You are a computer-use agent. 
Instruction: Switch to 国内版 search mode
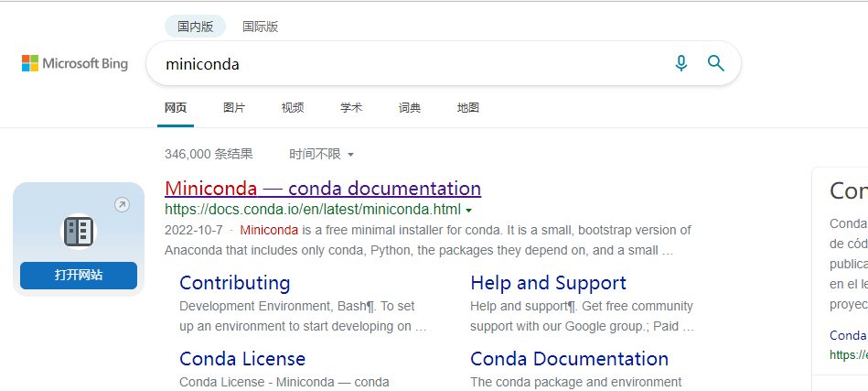coord(196,27)
